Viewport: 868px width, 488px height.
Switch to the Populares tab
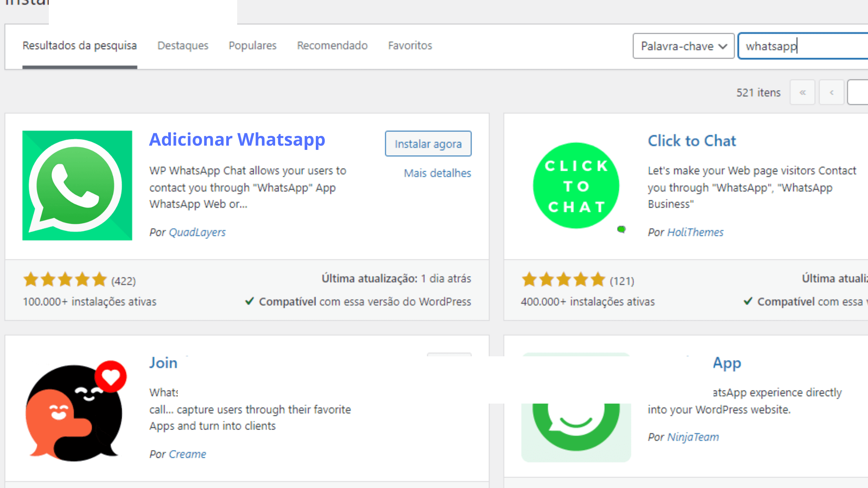pyautogui.click(x=253, y=46)
